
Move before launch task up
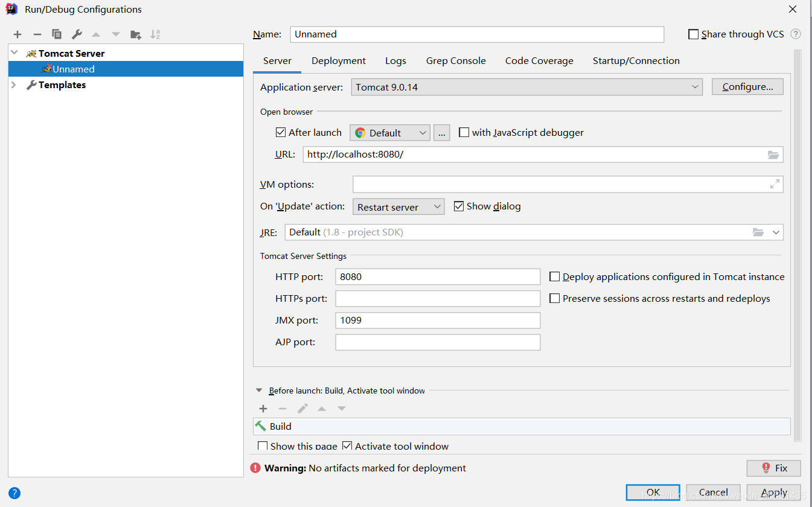click(322, 409)
